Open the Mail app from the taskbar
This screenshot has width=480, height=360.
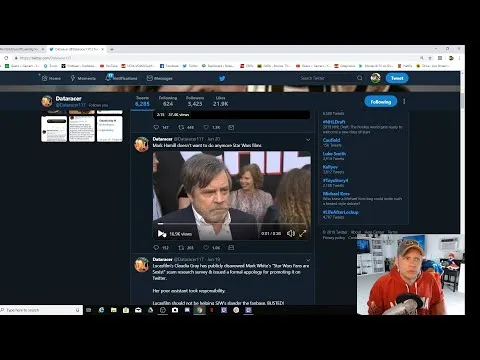pos(138,310)
